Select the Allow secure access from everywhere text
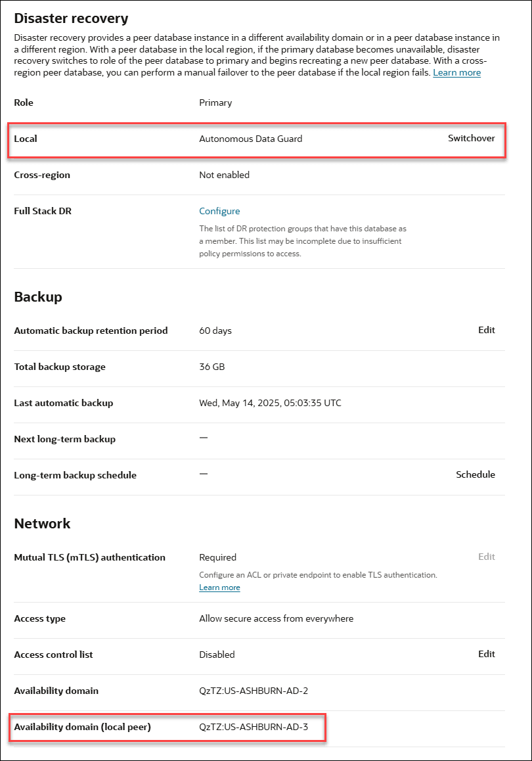The height and width of the screenshot is (761, 532). (x=277, y=618)
